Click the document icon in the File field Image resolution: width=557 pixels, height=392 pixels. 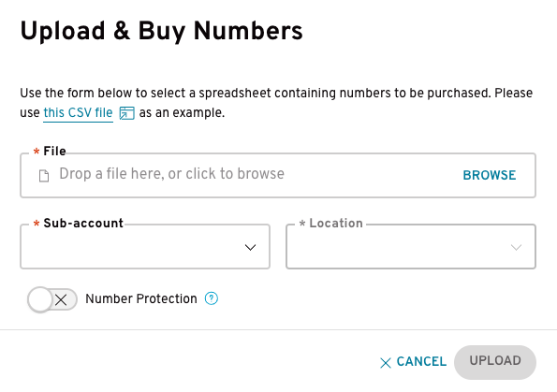[x=44, y=175]
